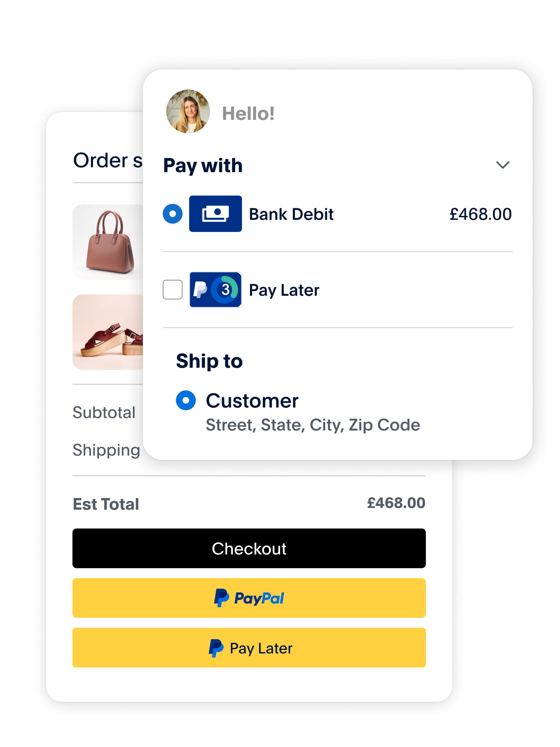Click the Pay with heading

[x=203, y=165]
